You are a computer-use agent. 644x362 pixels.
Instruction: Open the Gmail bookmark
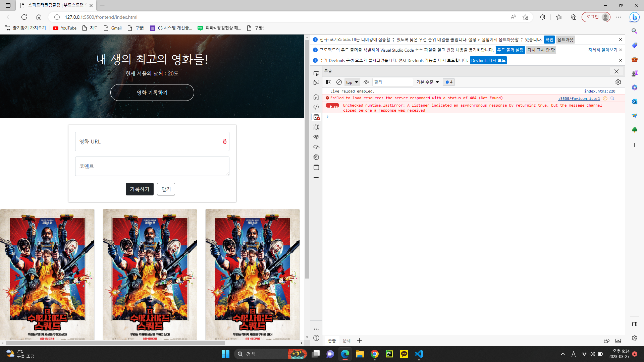[113, 28]
